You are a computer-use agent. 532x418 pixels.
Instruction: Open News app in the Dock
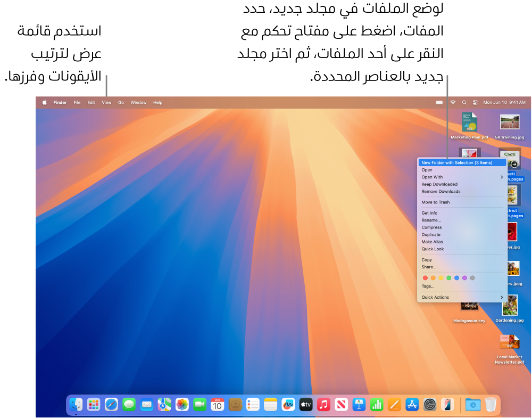(x=342, y=404)
